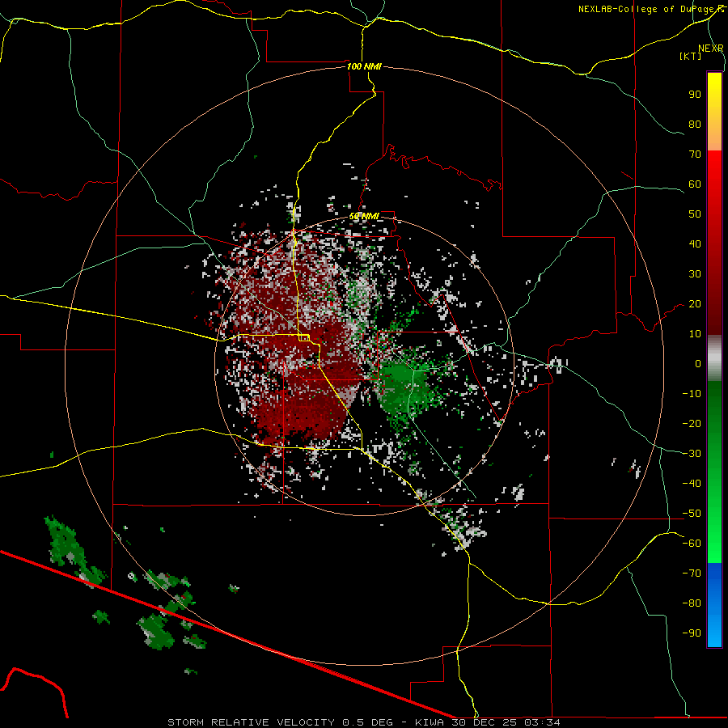Select the 90 value on velocity scale

click(695, 95)
